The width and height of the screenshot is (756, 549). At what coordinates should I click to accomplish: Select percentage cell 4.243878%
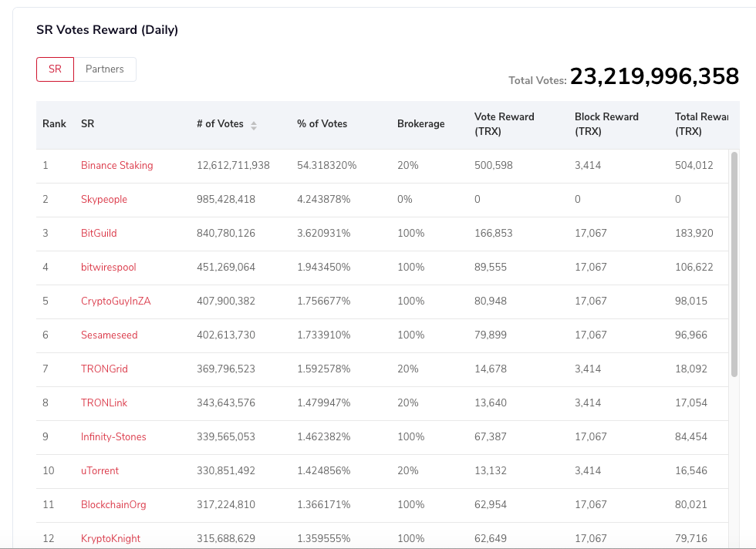pos(323,199)
